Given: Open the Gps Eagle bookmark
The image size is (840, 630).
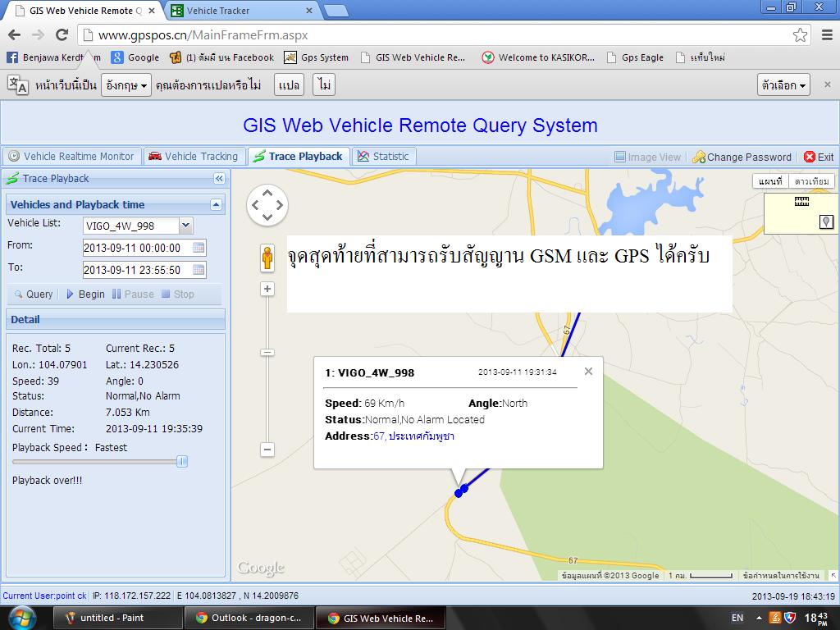Looking at the screenshot, I should pos(635,57).
